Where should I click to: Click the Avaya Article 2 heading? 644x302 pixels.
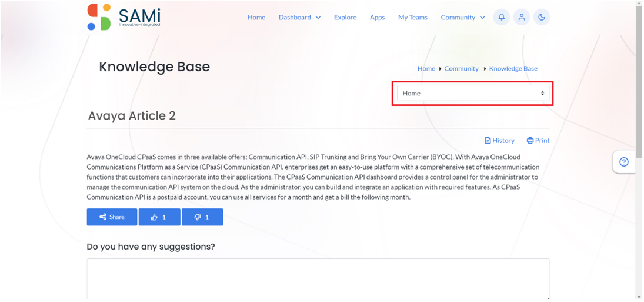(x=132, y=116)
